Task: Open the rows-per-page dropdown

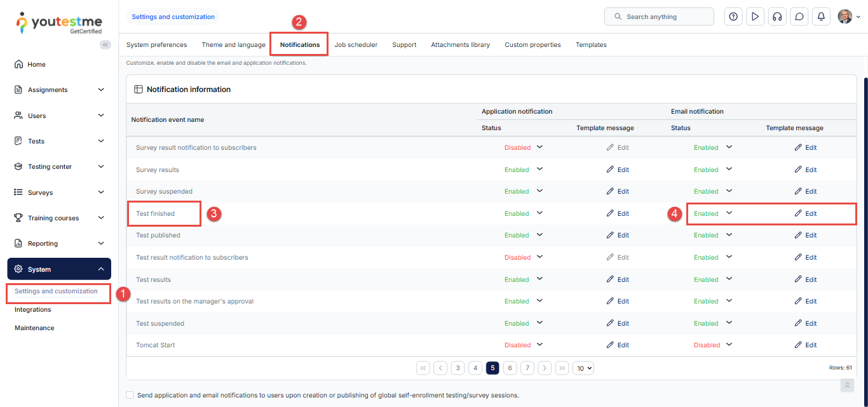Action: pos(583,368)
